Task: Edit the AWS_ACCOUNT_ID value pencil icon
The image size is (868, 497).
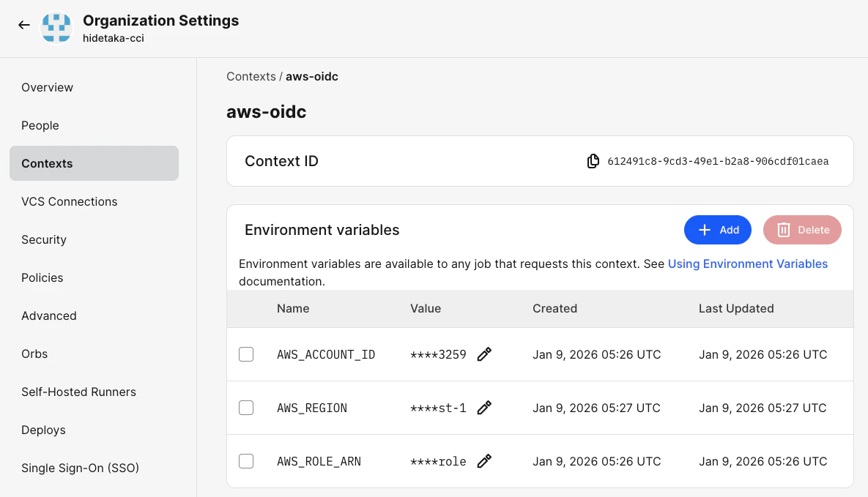Action: 484,354
